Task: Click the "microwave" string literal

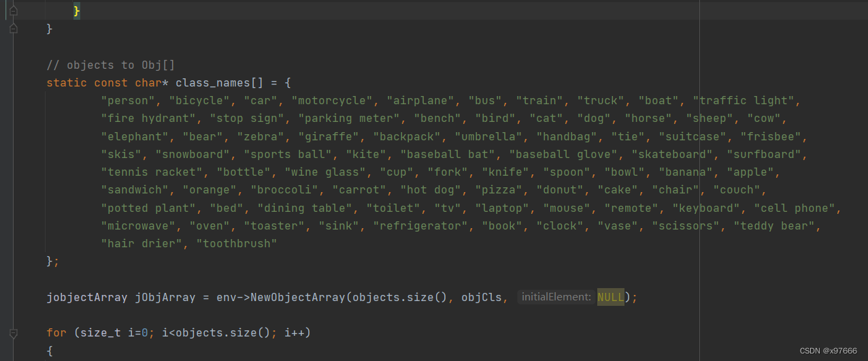Action: pyautogui.click(x=138, y=226)
